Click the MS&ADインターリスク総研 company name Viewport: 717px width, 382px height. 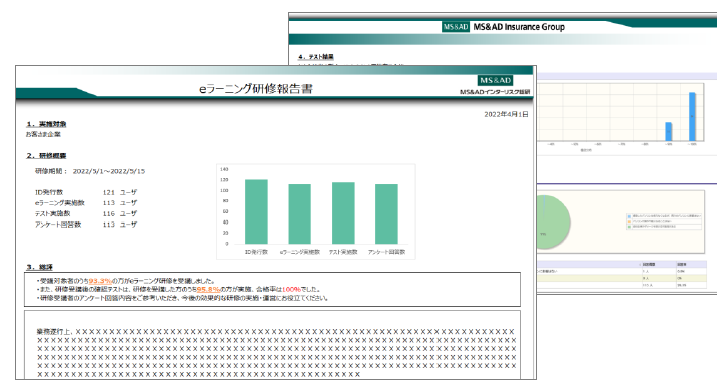pyautogui.click(x=495, y=92)
